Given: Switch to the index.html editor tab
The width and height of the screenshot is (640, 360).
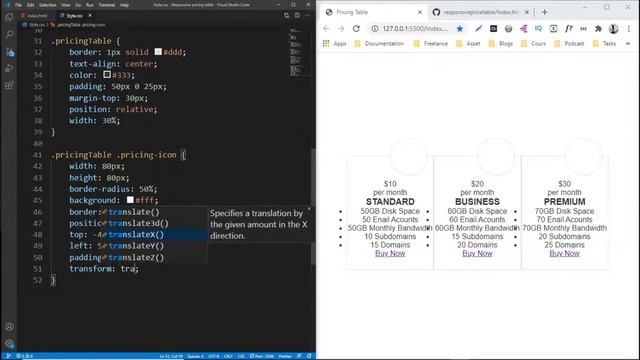Looking at the screenshot, I should coord(36,16).
